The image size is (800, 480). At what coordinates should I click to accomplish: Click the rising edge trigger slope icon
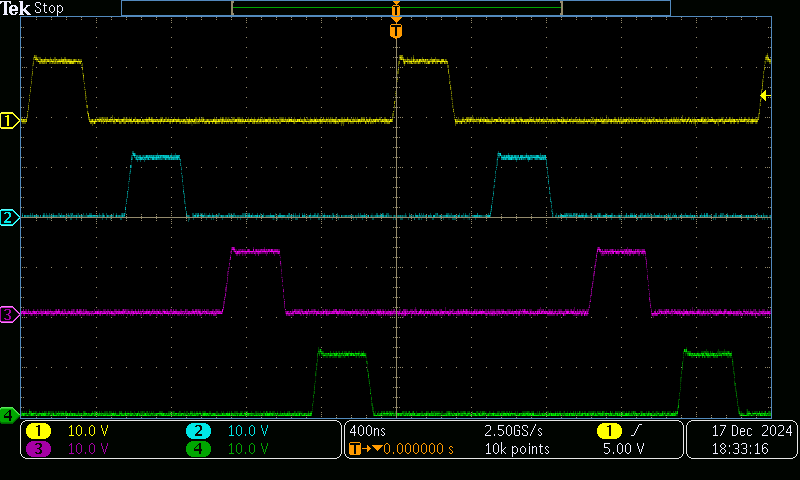point(638,431)
